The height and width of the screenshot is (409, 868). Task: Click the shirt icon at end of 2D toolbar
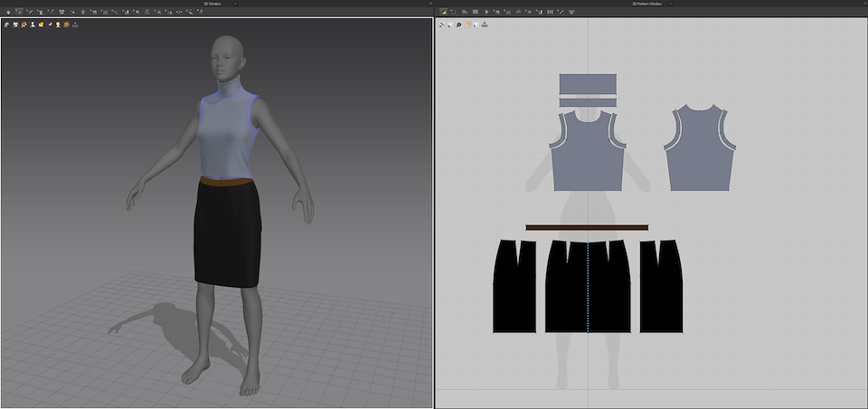pos(571,12)
